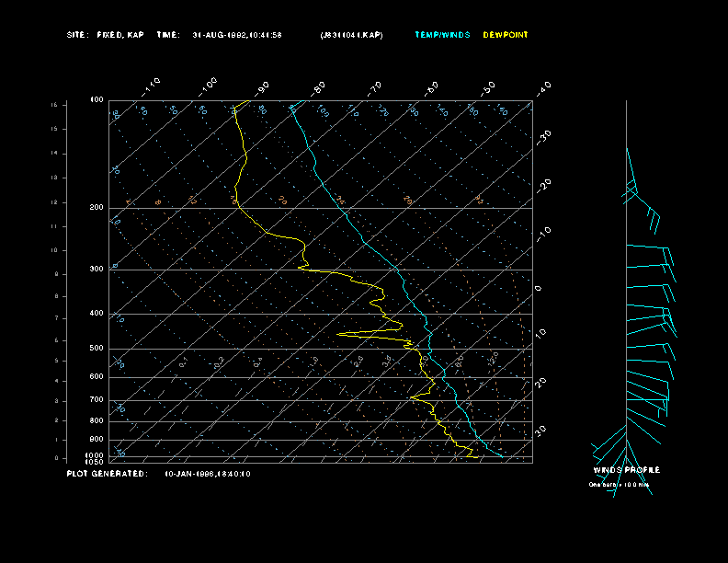The width and height of the screenshot is (728, 563).
Task: Click the 5 km tick on height axis
Action: tap(56, 361)
